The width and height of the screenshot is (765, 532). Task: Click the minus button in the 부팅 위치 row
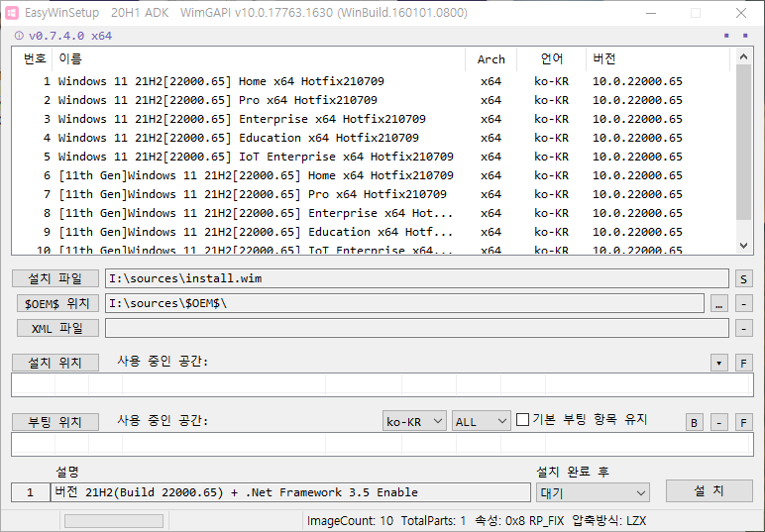(718, 422)
